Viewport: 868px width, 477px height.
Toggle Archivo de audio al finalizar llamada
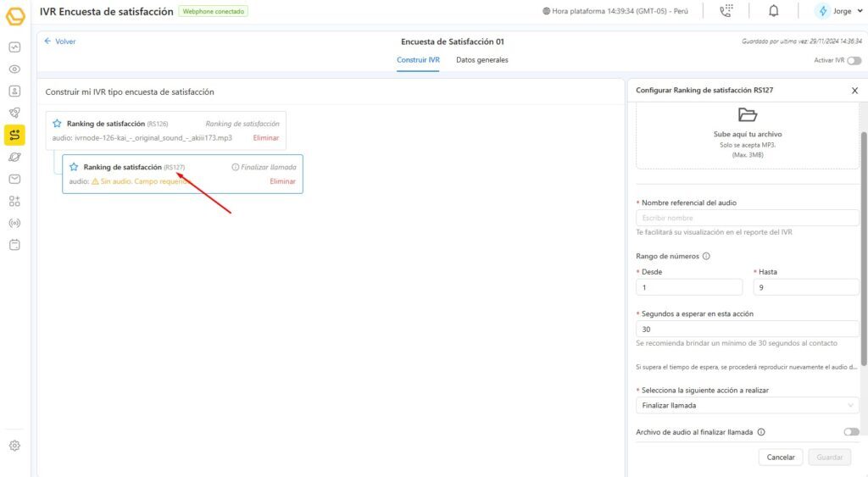click(851, 432)
